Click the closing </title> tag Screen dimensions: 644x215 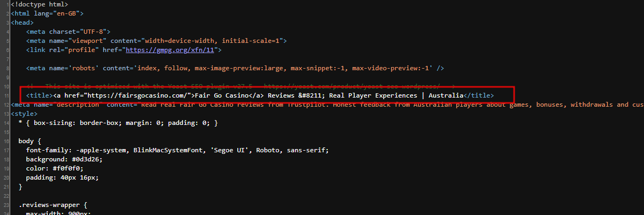click(x=479, y=95)
